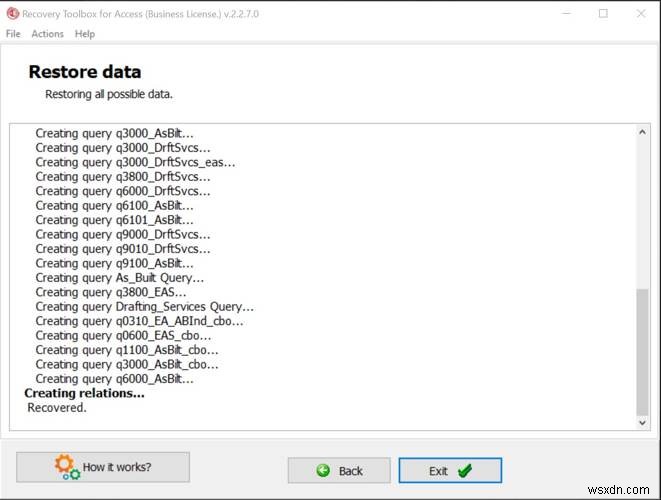Select log line 'Creating query q9100_AsBilt...'
Image resolution: width=661 pixels, height=500 pixels.
pyautogui.click(x=114, y=263)
